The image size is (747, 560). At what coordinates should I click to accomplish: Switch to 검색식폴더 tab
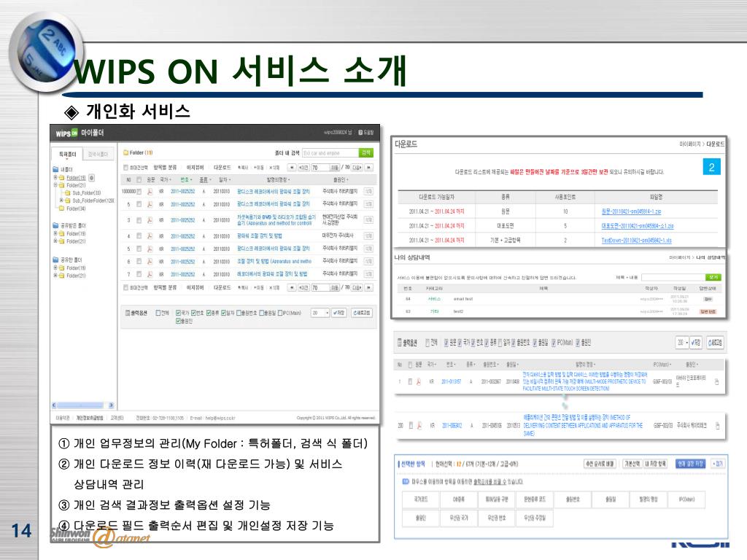coord(98,154)
